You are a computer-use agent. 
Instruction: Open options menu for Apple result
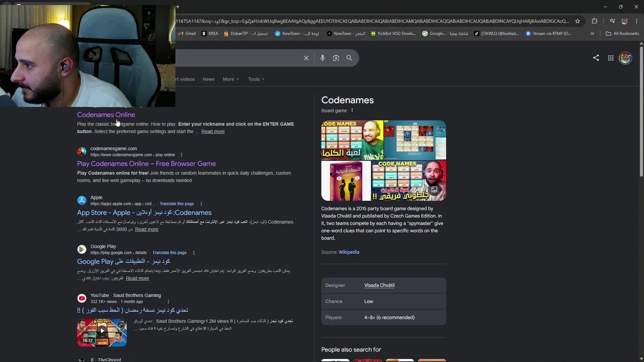(201, 204)
